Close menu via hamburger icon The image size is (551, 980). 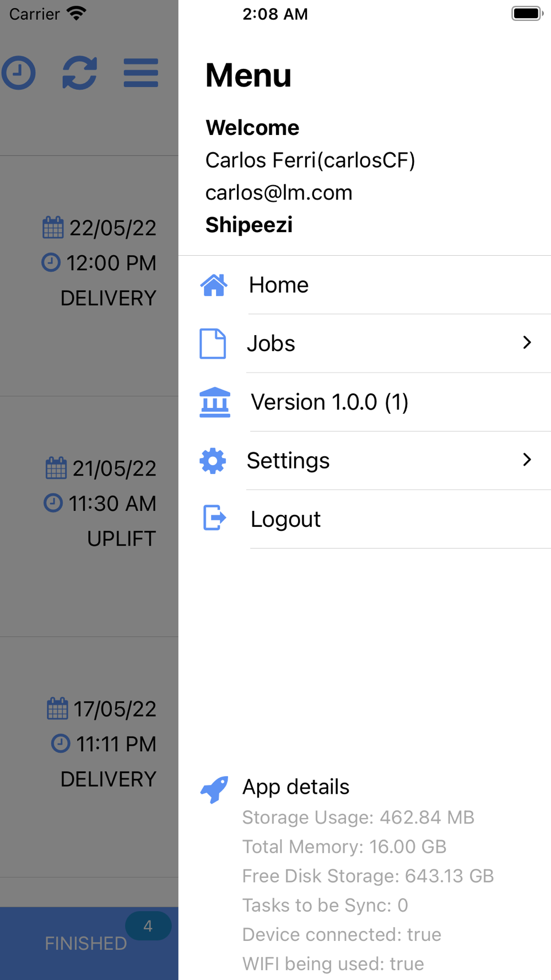[x=141, y=73]
